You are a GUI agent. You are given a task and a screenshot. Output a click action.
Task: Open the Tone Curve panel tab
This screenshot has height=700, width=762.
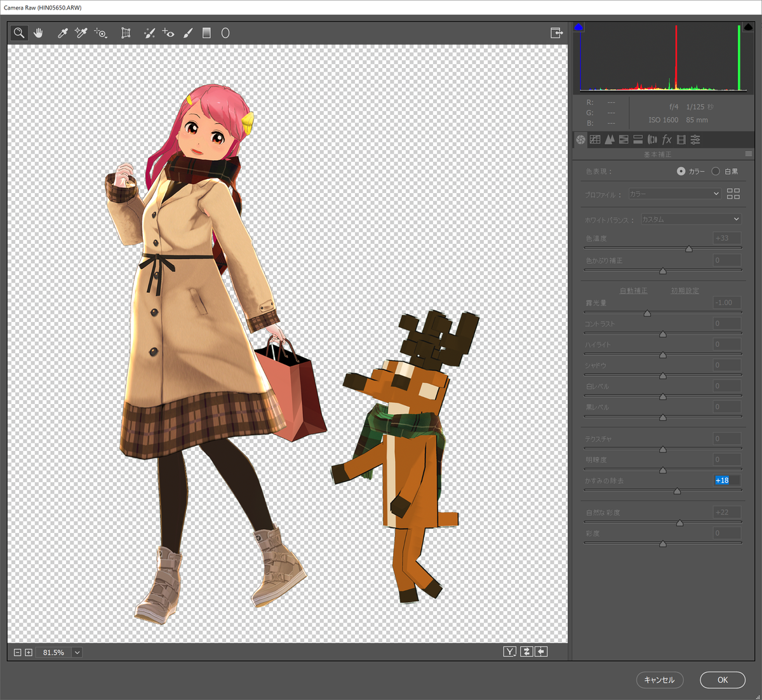click(595, 140)
